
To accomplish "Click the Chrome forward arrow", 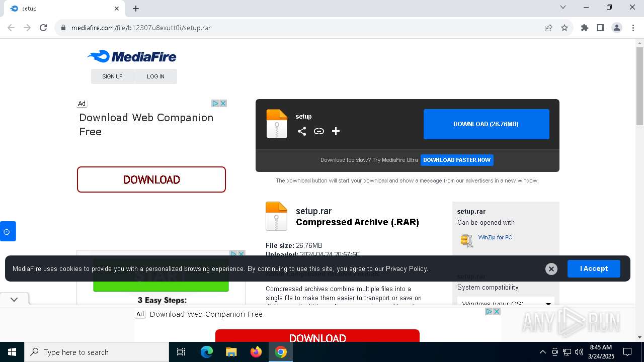I will pos(27,28).
